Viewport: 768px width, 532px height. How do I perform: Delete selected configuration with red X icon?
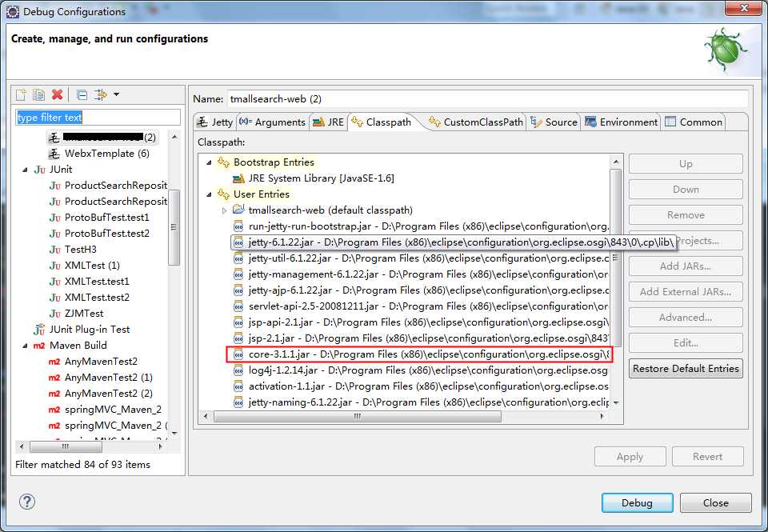click(58, 94)
